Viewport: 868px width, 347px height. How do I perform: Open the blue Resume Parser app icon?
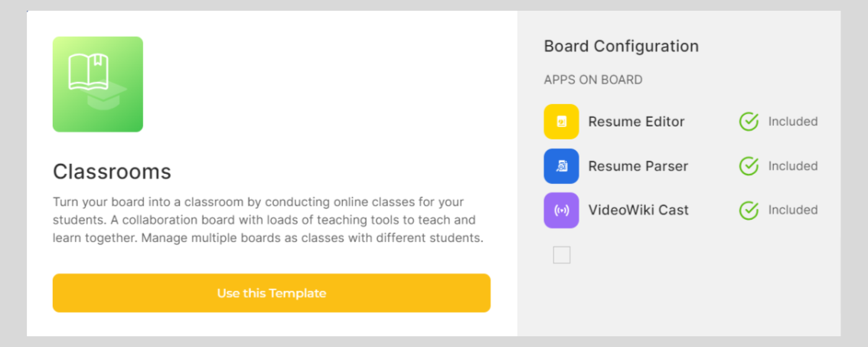coord(561,166)
